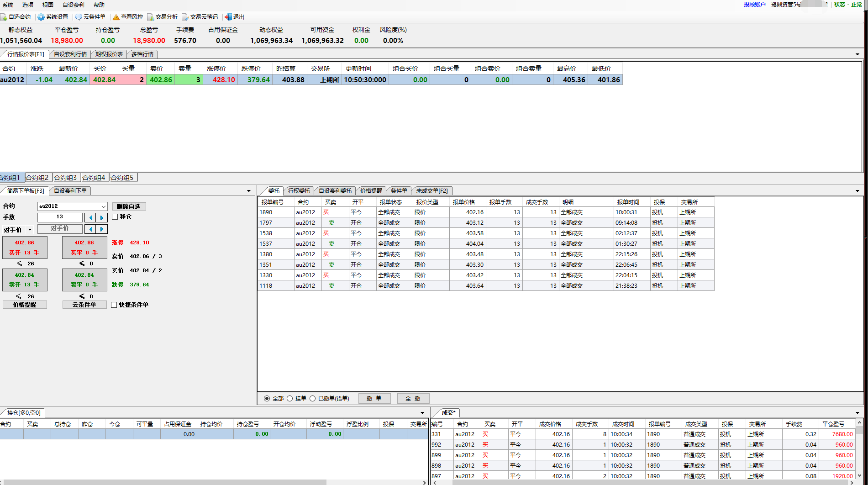Expand the quote panel dropdown arrow
This screenshot has width=868, height=485.
857,54
